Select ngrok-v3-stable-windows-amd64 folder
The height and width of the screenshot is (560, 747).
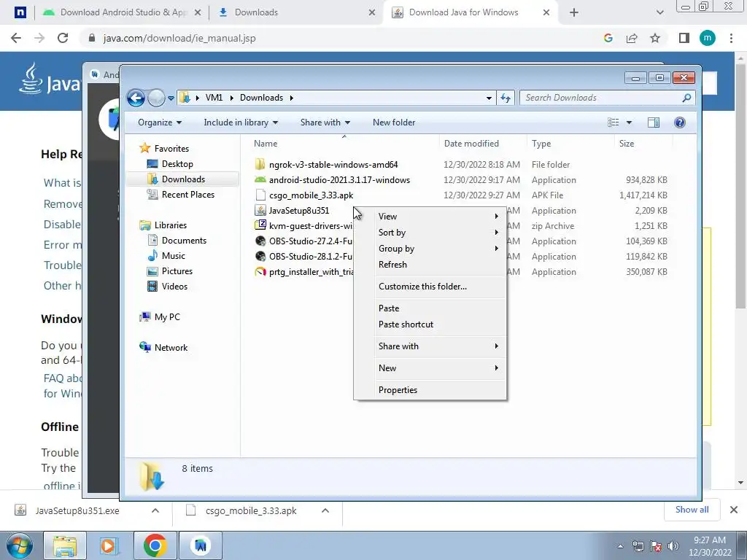point(333,165)
